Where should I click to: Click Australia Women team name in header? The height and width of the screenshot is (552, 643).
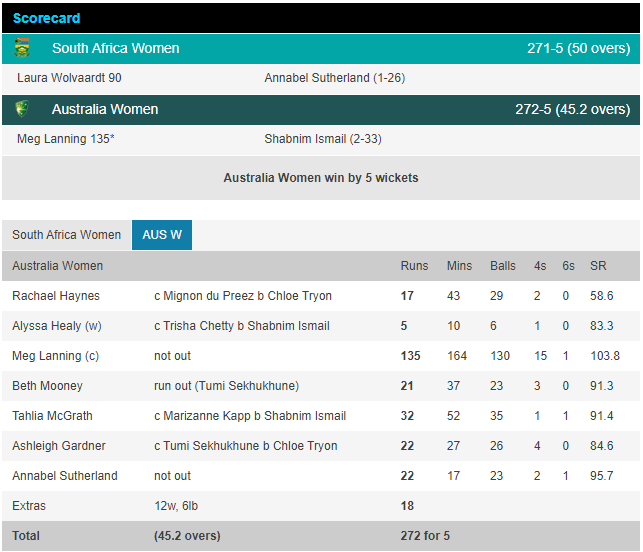pos(105,109)
